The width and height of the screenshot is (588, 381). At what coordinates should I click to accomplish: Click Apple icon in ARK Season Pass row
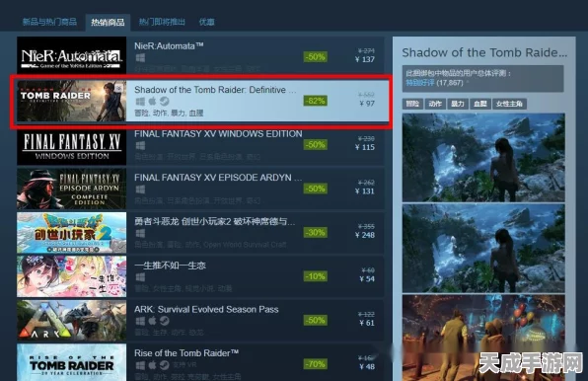point(152,321)
